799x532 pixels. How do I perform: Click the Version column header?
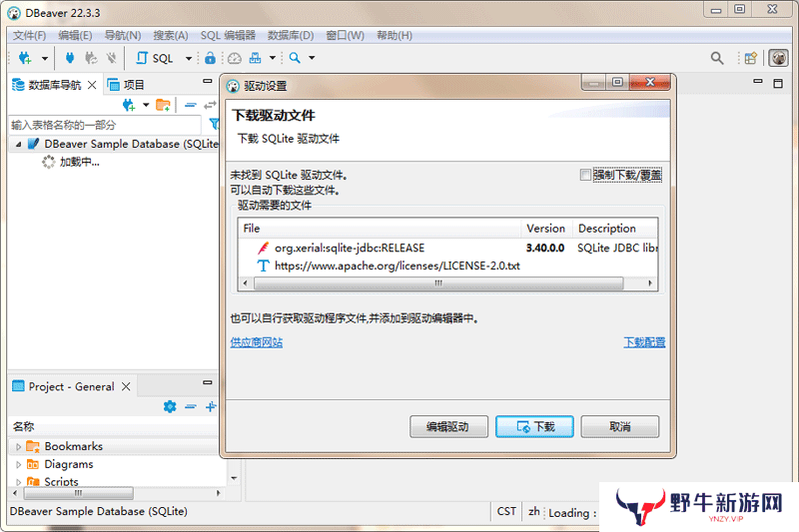point(546,229)
